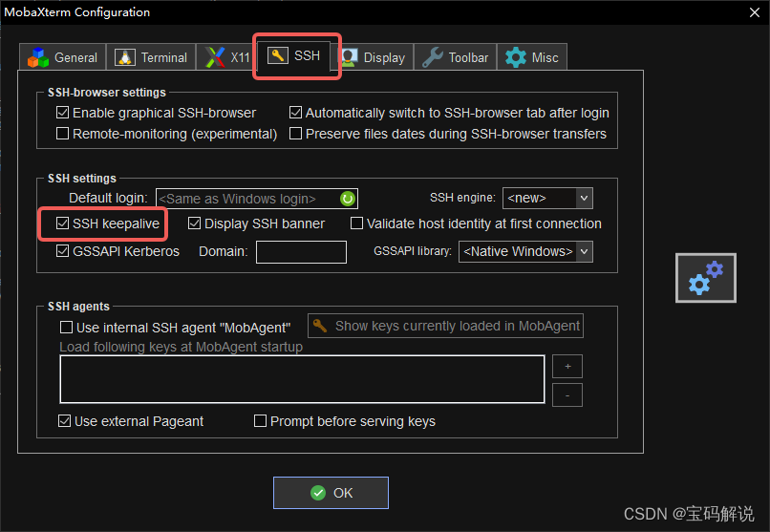The image size is (770, 532).
Task: Switch to the Misc tab
Action: click(532, 57)
